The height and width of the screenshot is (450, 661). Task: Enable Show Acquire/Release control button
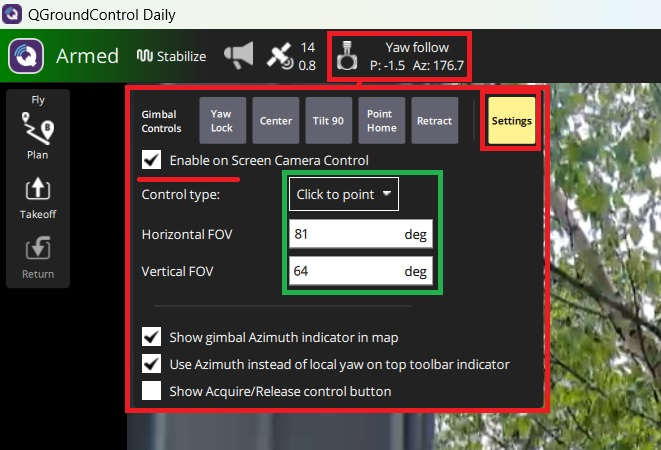pyautogui.click(x=152, y=390)
